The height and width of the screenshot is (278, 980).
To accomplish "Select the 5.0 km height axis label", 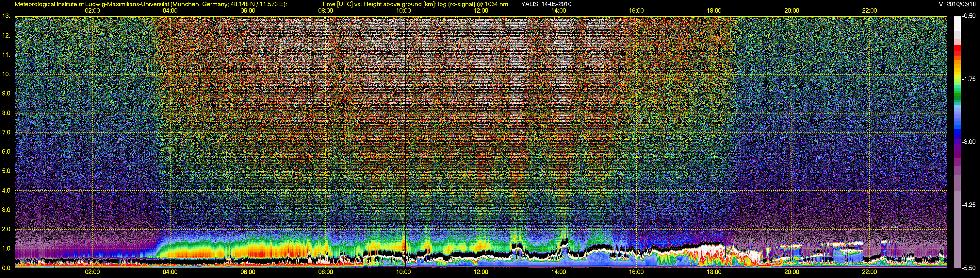I will pyautogui.click(x=6, y=171).
